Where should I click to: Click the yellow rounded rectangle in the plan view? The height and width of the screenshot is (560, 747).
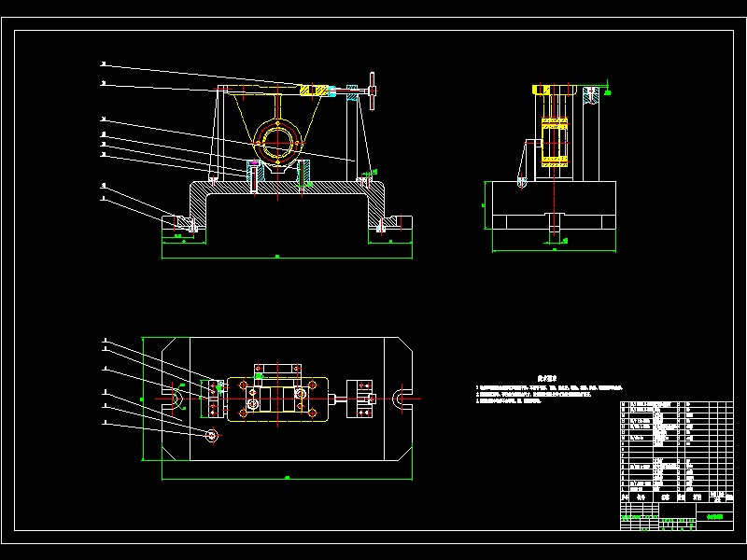(x=277, y=399)
